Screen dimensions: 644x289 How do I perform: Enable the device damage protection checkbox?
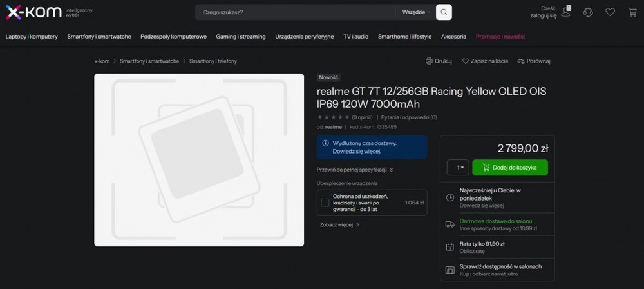coord(325,203)
